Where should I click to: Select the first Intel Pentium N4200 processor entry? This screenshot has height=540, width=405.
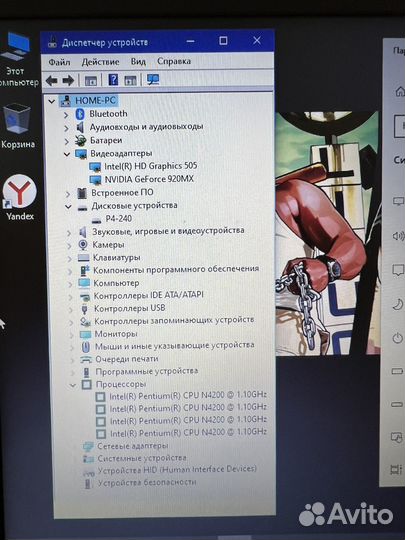click(188, 396)
